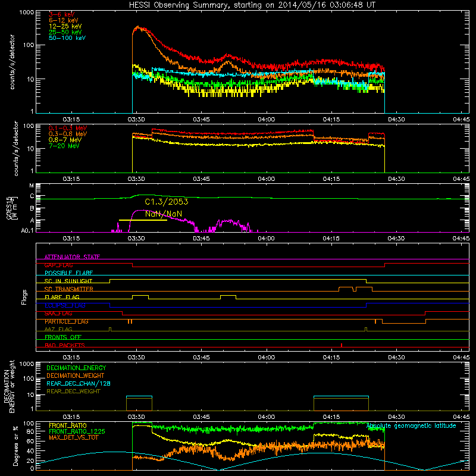Click the 0.1-0.3 MeV legend label
The image size is (476, 476).
[x=68, y=128]
